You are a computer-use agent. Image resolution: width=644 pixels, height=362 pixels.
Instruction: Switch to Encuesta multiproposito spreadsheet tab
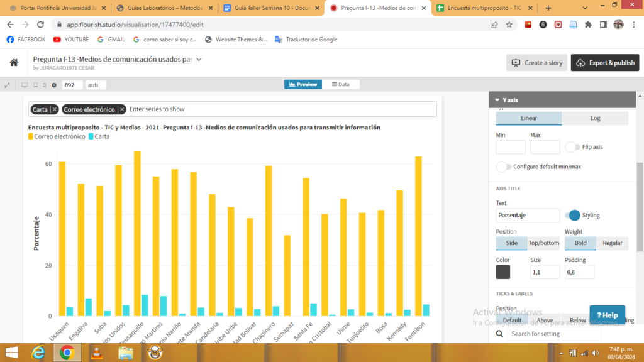point(484,8)
